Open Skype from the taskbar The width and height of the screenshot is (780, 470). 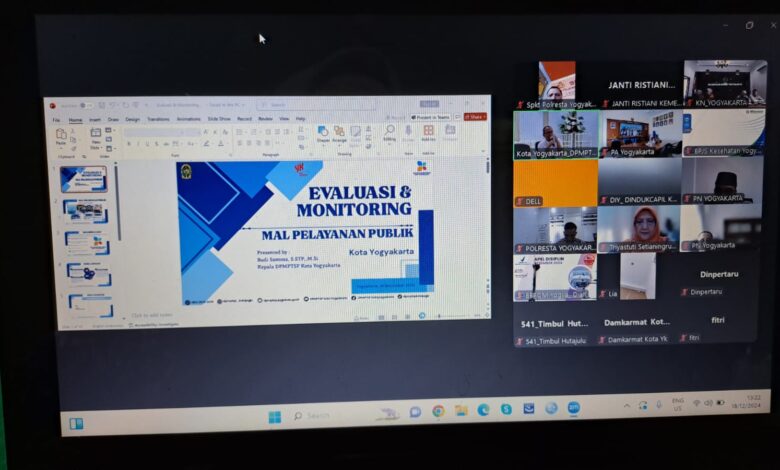506,409
